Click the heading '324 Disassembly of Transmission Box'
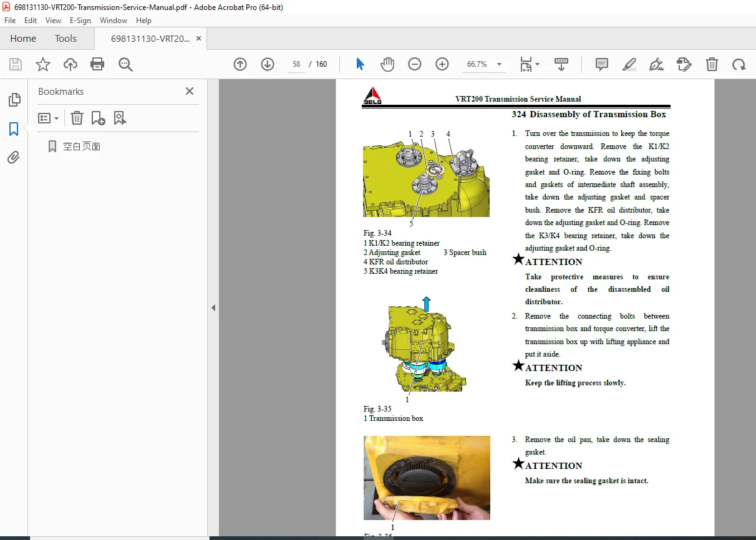The height and width of the screenshot is (540, 756). (589, 114)
